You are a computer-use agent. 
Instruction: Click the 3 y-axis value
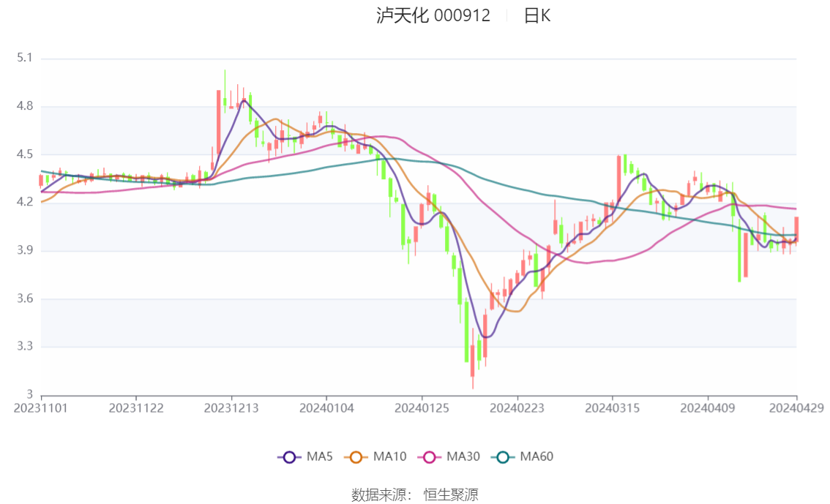[x=29, y=394]
